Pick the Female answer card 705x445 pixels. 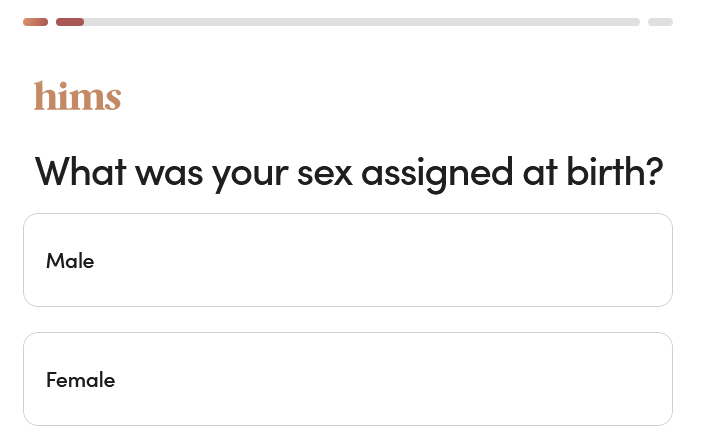(x=347, y=379)
